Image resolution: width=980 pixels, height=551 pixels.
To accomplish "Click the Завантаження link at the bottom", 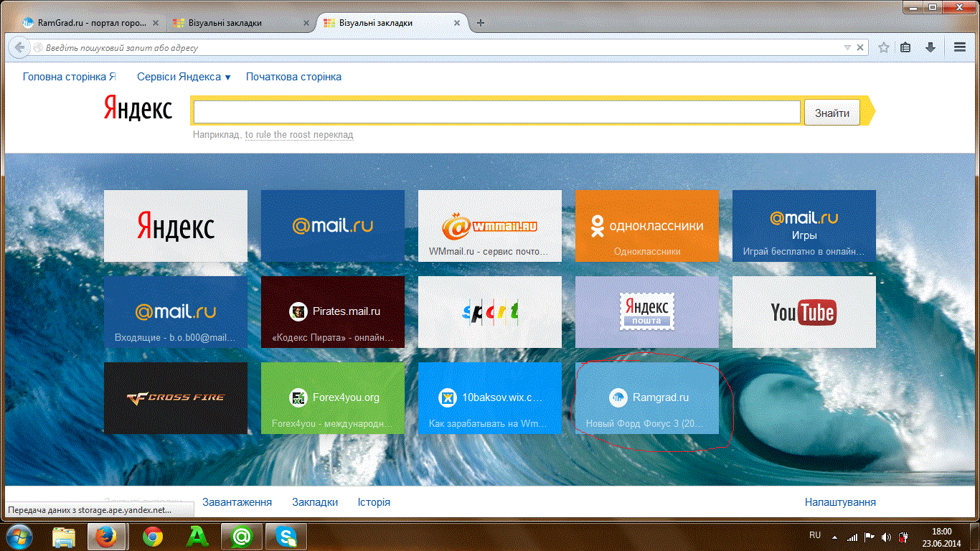I will tap(237, 502).
